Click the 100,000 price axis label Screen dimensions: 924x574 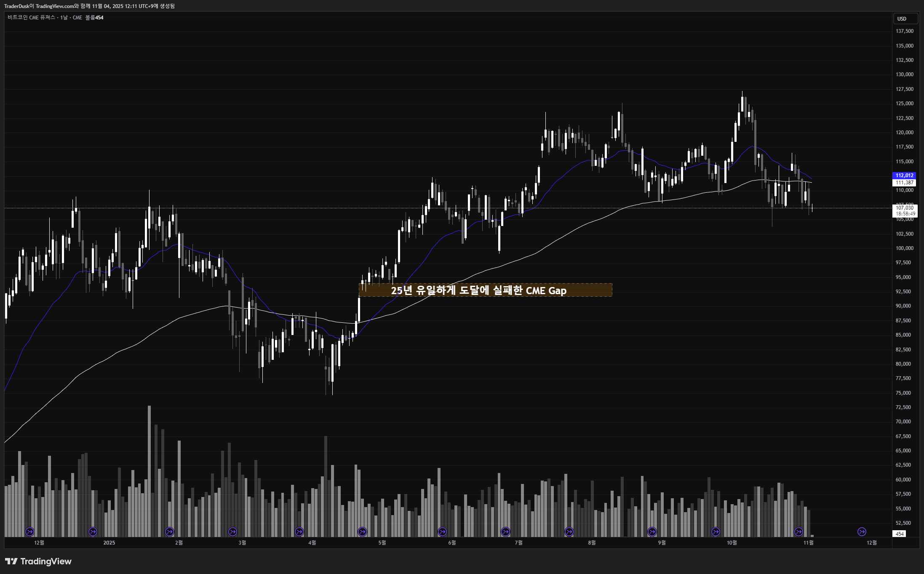[905, 248]
